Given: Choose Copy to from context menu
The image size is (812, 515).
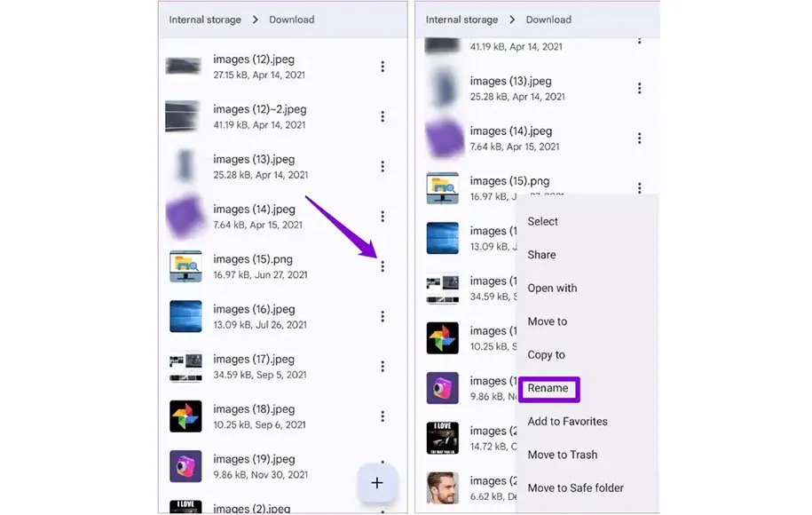Looking at the screenshot, I should point(546,355).
